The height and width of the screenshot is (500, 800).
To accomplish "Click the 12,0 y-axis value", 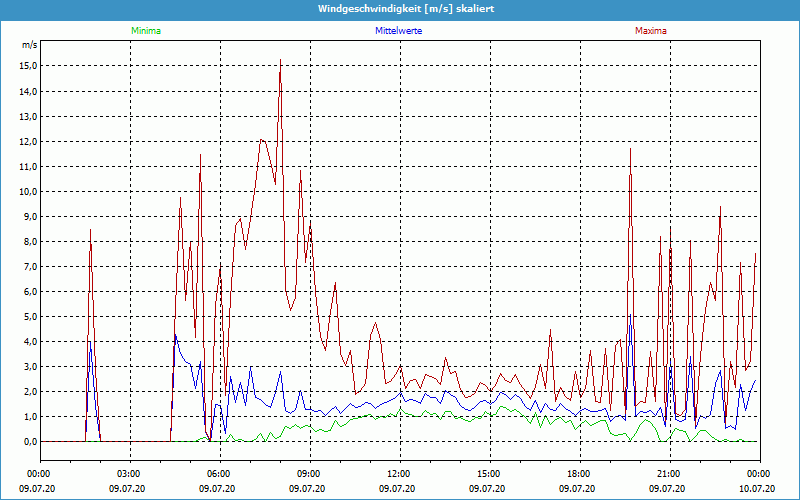I will [x=28, y=141].
